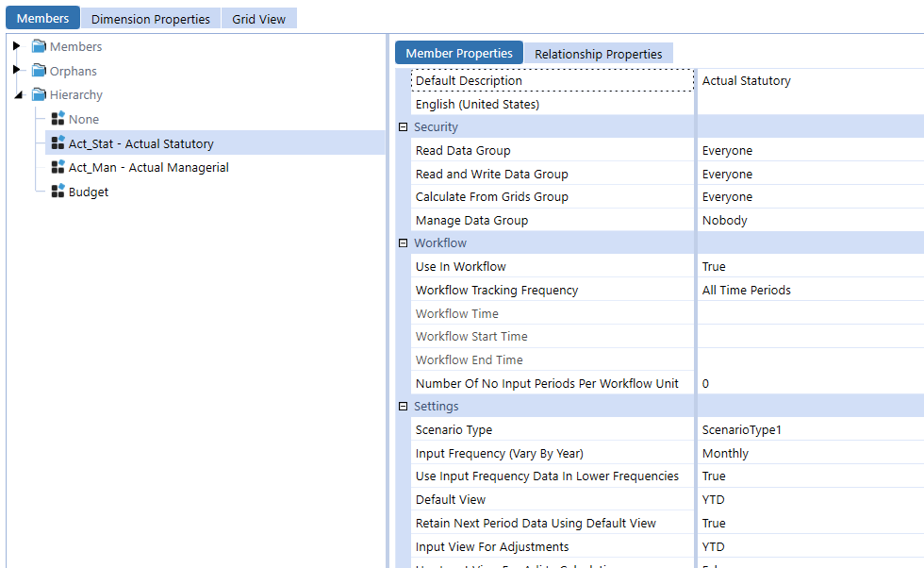Click the Act_Stat scenario member icon
Screen dimensions: 924x568
(x=58, y=143)
